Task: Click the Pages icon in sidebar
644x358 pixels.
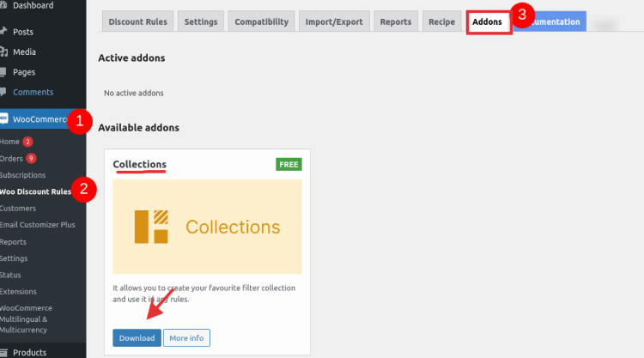Action: 3,72
